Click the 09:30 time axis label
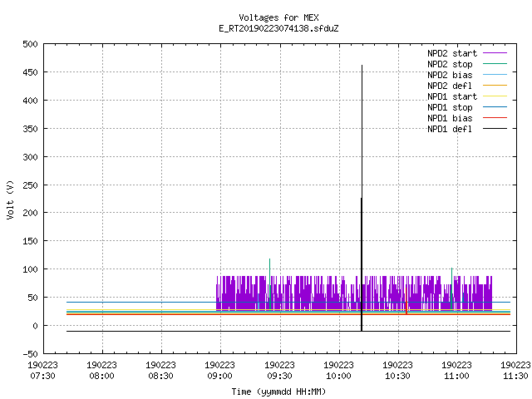The width and height of the screenshot is (532, 399). pos(279,377)
